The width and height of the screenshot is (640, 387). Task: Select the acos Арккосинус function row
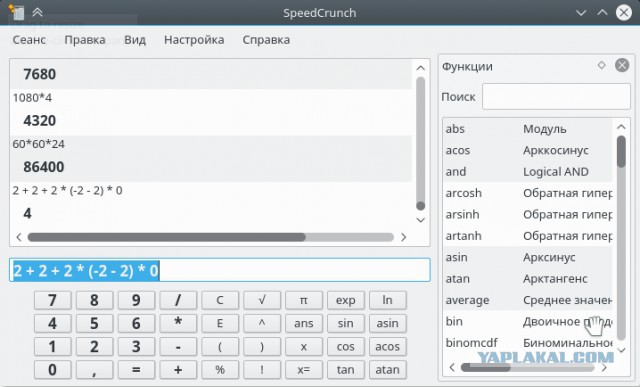pyautogui.click(x=528, y=150)
